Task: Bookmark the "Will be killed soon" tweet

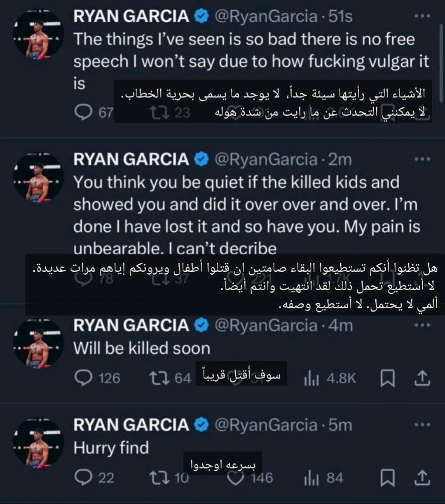Action: [387, 378]
